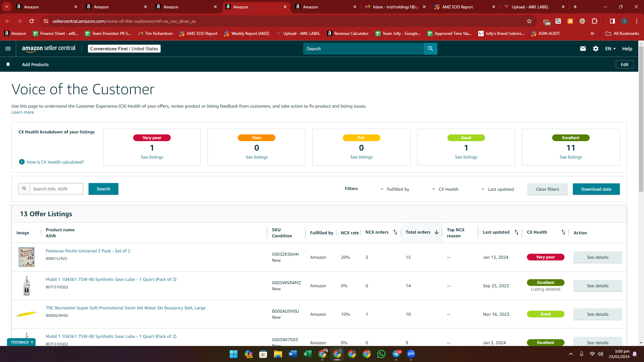Expand the CX Health filter dropdown
This screenshot has height=362, width=644.
tap(445, 189)
